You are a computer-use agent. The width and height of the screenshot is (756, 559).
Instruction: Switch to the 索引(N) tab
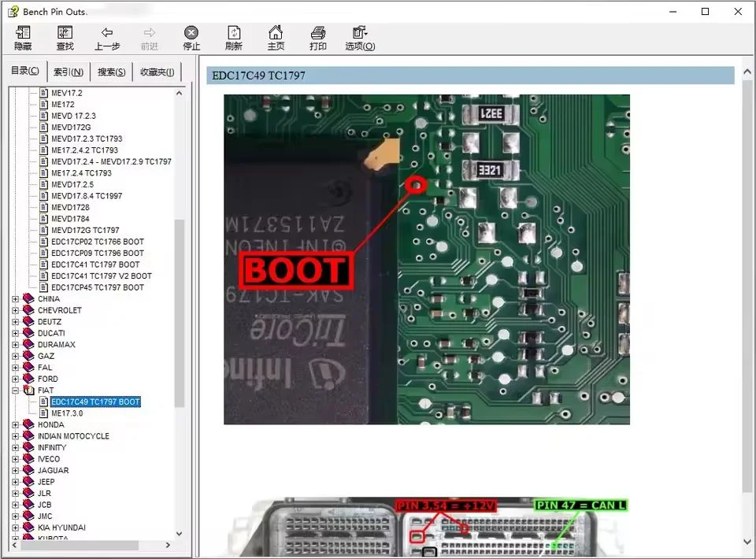tap(69, 71)
